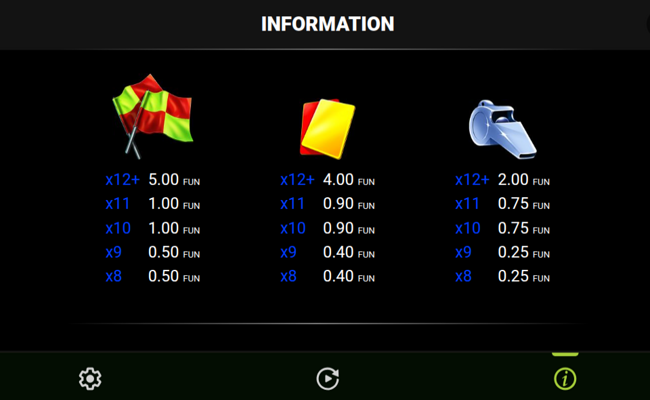650x400 pixels.
Task: Click the 2.00 FUN whistle payout
Action: pyautogui.click(x=524, y=180)
